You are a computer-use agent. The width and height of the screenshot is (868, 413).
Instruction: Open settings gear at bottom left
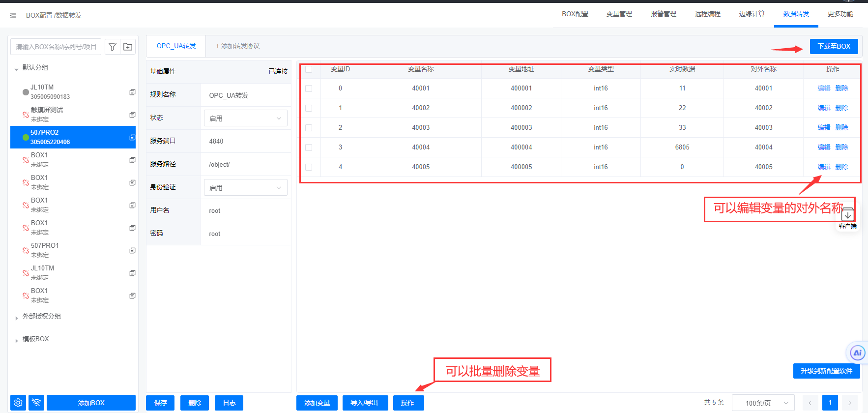(18, 403)
